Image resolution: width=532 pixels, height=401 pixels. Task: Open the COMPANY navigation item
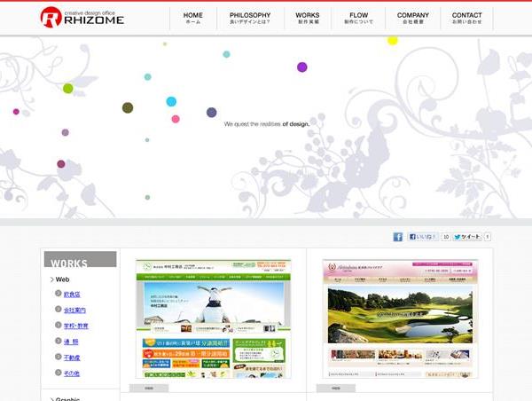tap(413, 18)
